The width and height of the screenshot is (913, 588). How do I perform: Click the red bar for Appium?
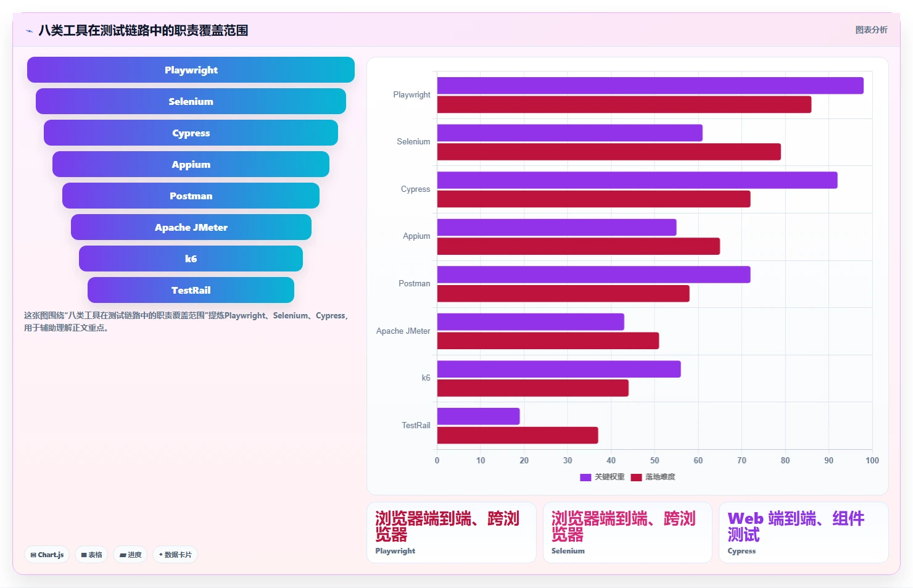coord(579,246)
